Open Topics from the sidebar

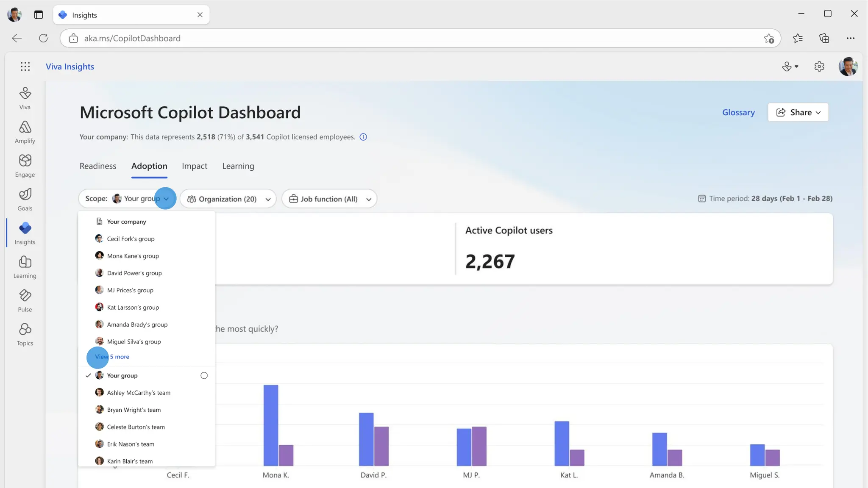[x=25, y=334]
